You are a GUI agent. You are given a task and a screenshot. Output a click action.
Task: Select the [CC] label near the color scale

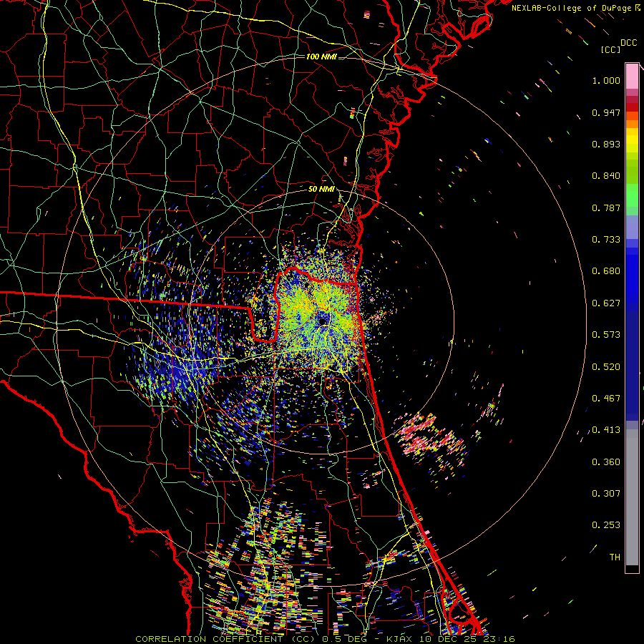point(610,49)
